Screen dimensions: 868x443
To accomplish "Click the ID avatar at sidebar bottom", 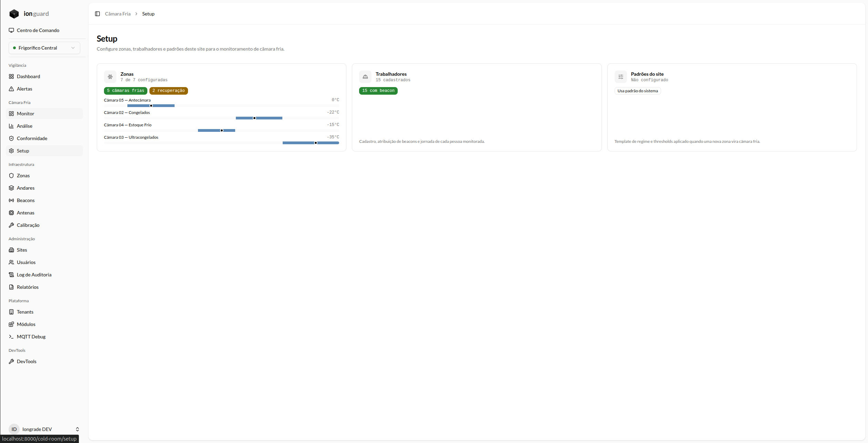I will [14, 429].
